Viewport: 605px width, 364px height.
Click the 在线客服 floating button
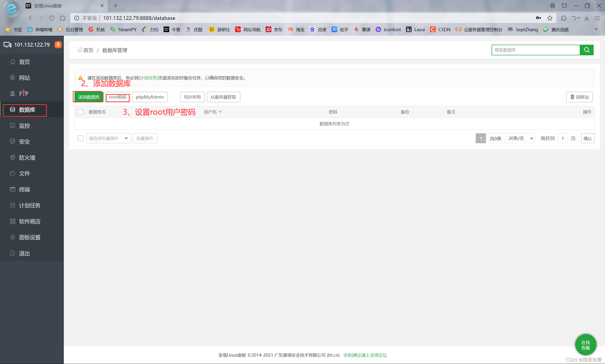point(586,345)
